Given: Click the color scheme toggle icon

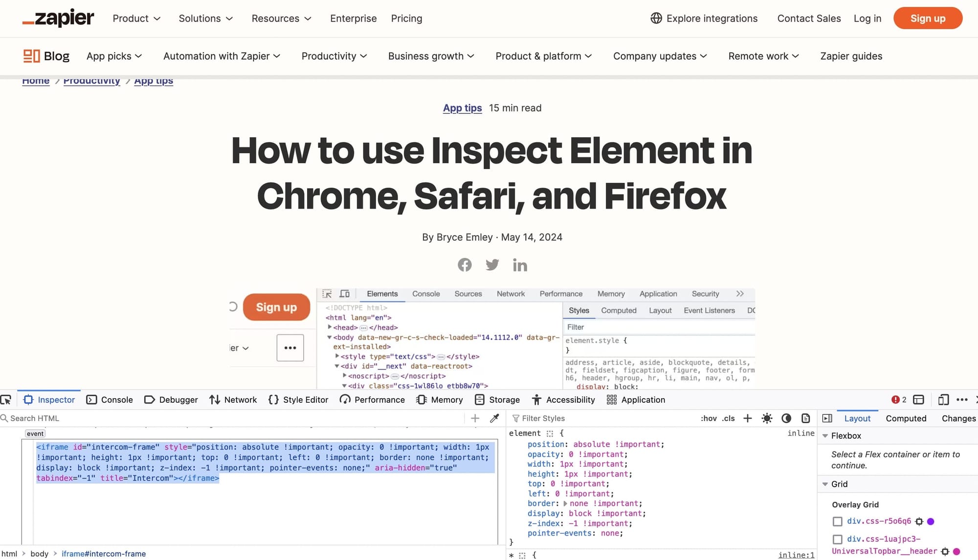Looking at the screenshot, I should pyautogui.click(x=787, y=418).
